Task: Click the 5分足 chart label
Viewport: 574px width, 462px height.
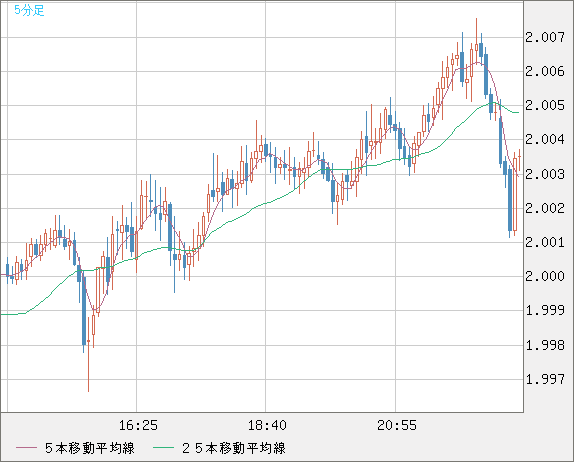Action: pos(29,10)
